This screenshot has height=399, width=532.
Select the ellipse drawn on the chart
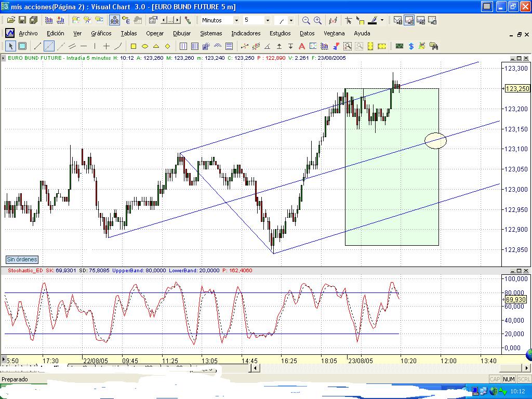tap(436, 140)
